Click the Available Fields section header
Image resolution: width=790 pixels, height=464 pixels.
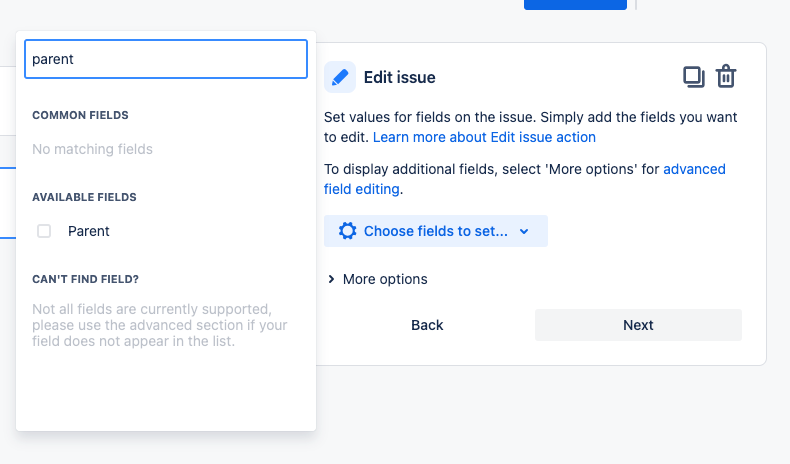(x=84, y=197)
